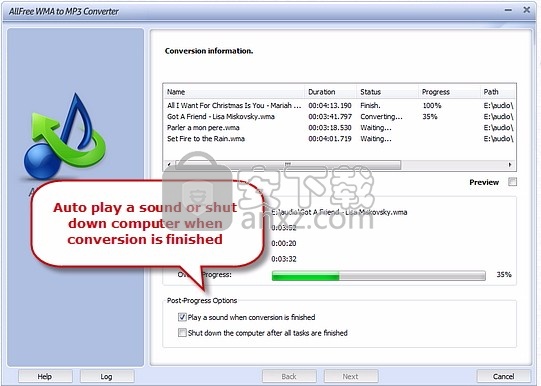Sort by the Duration column header

[x=331, y=92]
